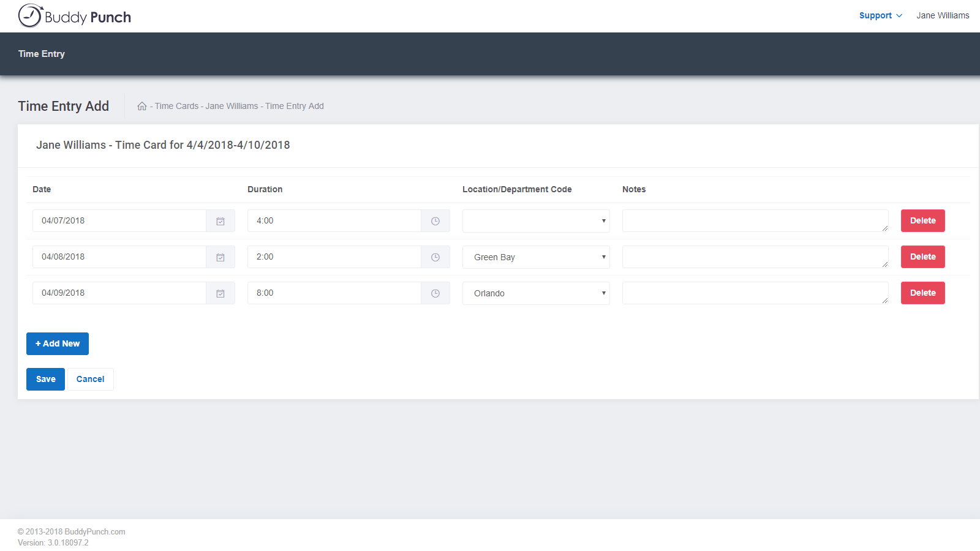Click the Time Card for 4/4/2018-4/10/2018 heading
The height and width of the screenshot is (551, 980).
pyautogui.click(x=163, y=145)
